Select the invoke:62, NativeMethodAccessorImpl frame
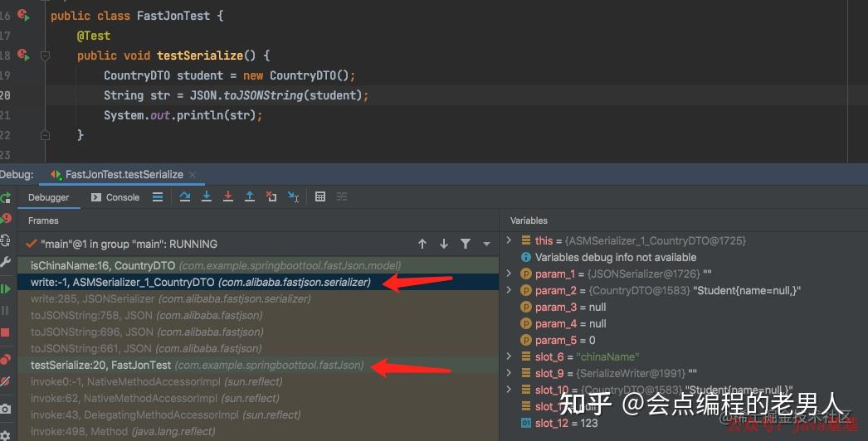This screenshot has height=441, width=868. pyautogui.click(x=258, y=399)
